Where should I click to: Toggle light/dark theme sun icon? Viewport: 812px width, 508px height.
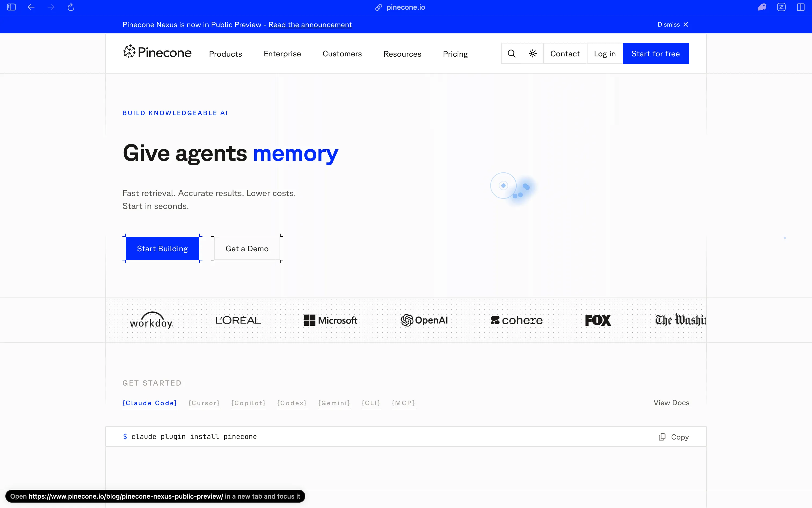point(533,53)
